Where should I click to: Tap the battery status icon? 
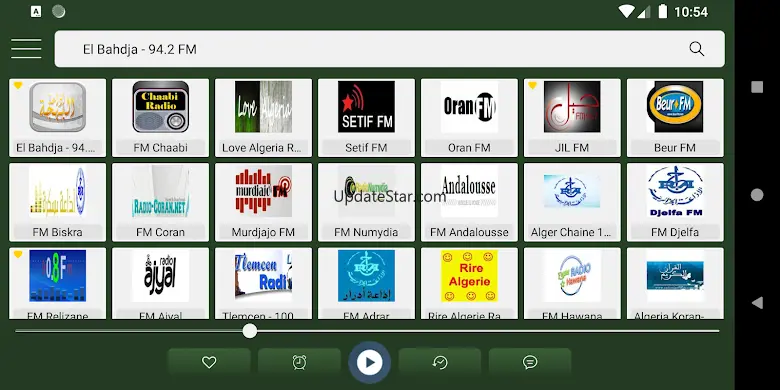pyautogui.click(x=663, y=11)
